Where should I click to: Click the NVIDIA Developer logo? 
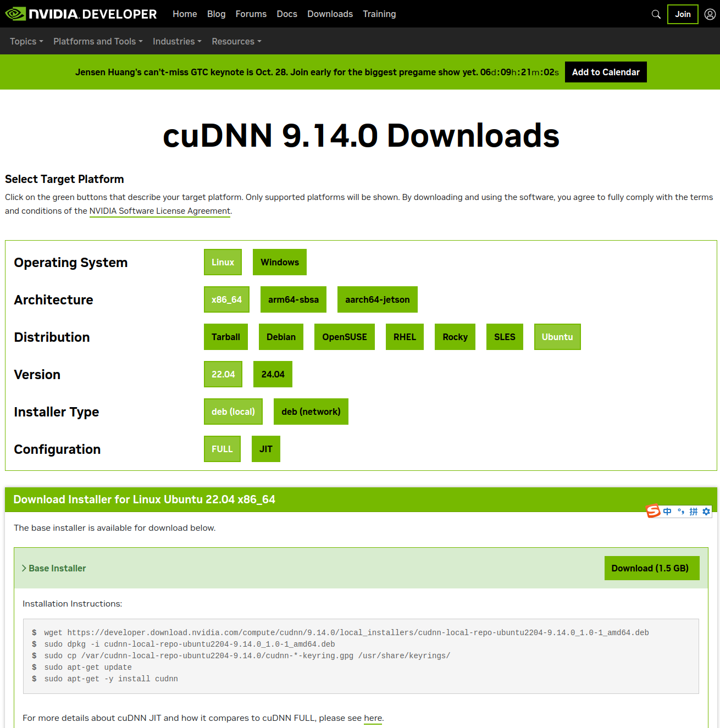pyautogui.click(x=81, y=14)
